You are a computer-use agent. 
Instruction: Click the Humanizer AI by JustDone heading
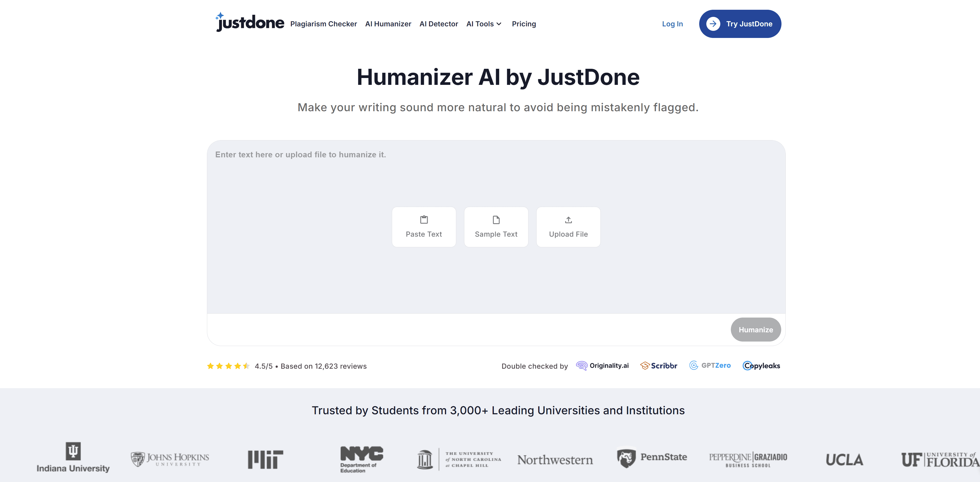[498, 77]
